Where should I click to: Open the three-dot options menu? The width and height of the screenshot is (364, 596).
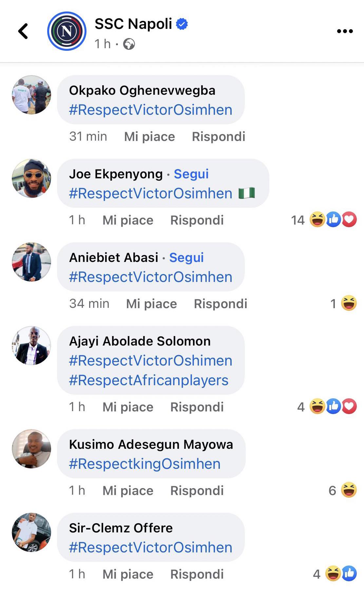coord(345,31)
